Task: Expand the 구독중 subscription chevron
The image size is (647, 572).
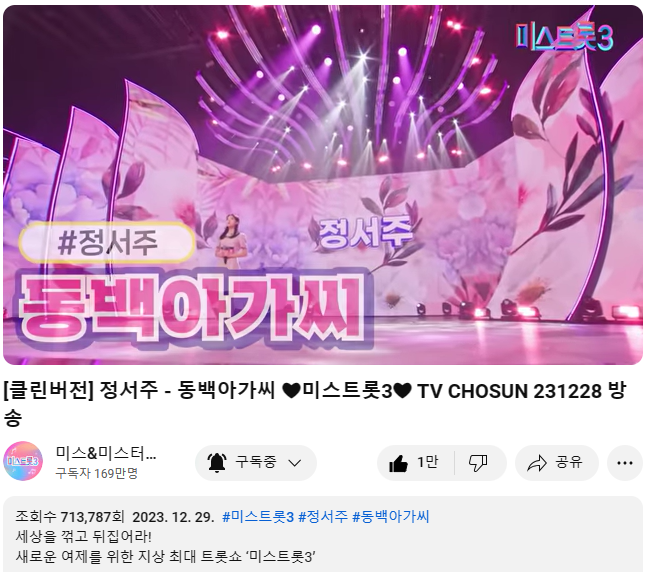Action: click(295, 463)
